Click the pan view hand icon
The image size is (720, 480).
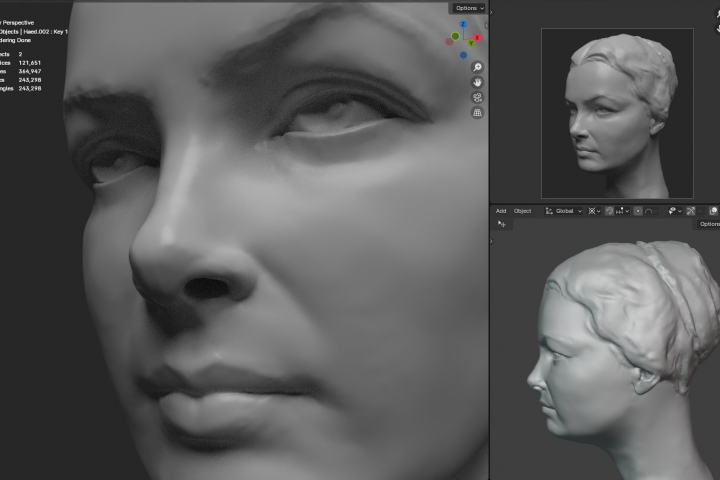(x=478, y=82)
